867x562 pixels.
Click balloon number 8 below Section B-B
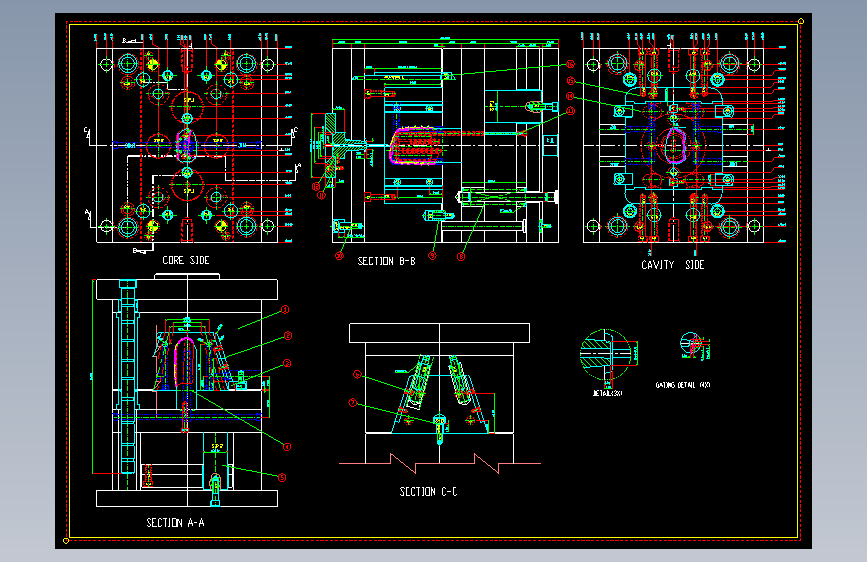click(461, 257)
